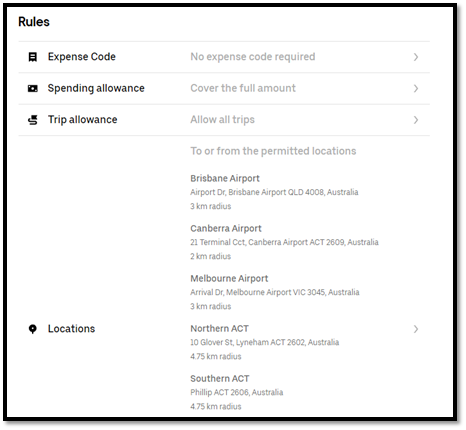Expand the Locations row chevron
466x430 pixels.
coord(416,329)
